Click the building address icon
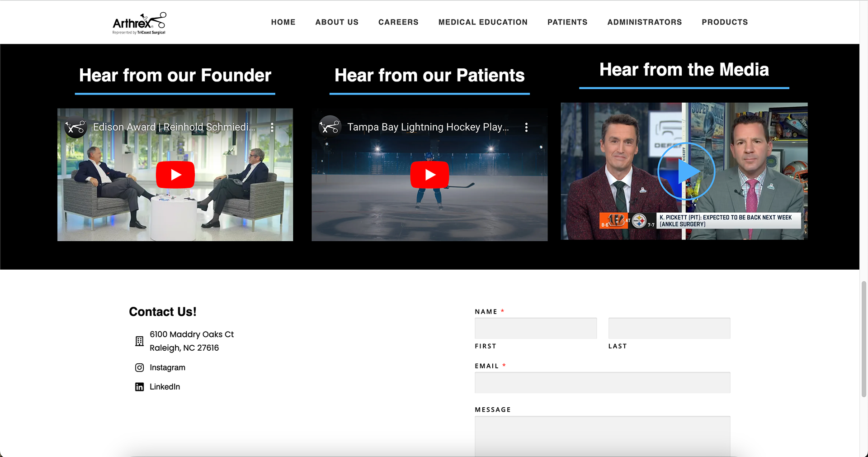The image size is (868, 457). pyautogui.click(x=140, y=341)
